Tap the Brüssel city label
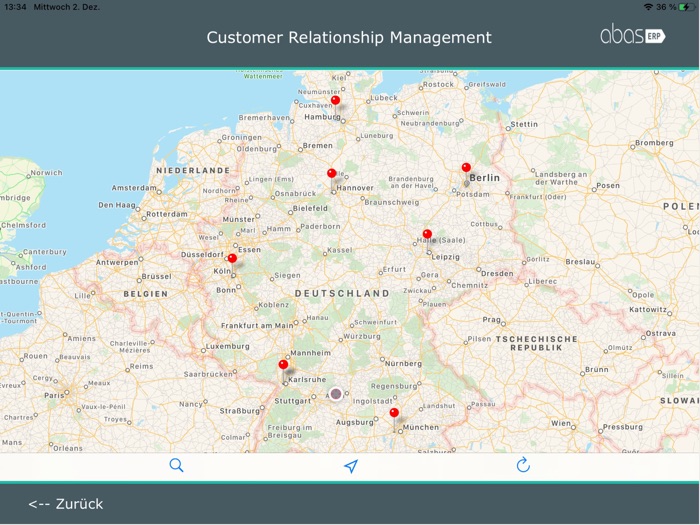 click(156, 276)
